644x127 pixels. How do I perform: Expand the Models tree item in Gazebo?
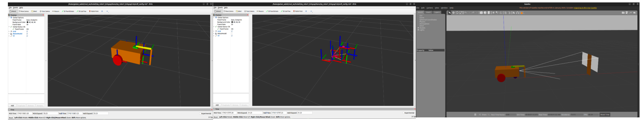point(418,28)
